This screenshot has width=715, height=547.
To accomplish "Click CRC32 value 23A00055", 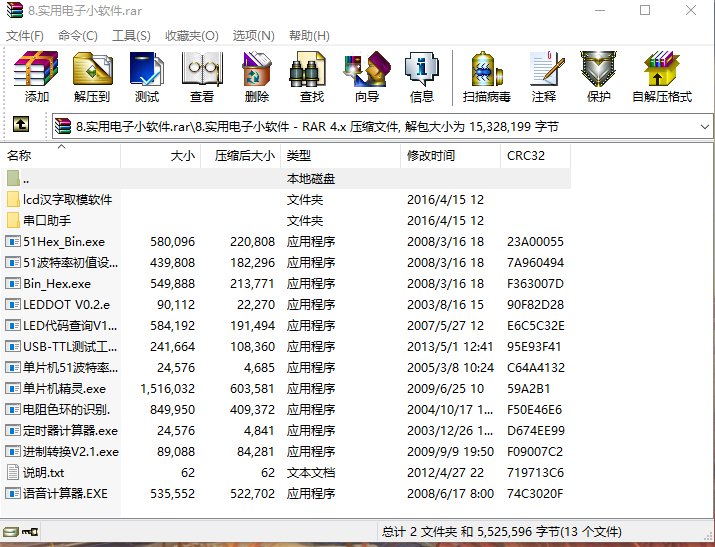I will pos(535,241).
